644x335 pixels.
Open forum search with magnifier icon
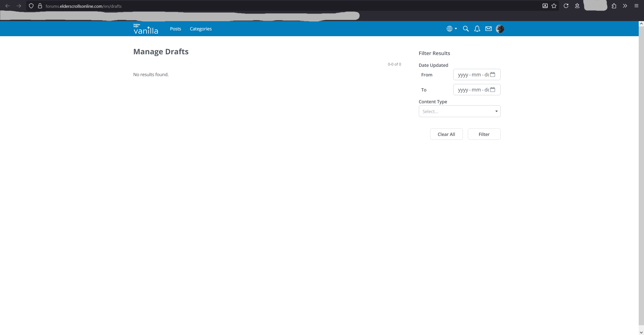click(466, 29)
